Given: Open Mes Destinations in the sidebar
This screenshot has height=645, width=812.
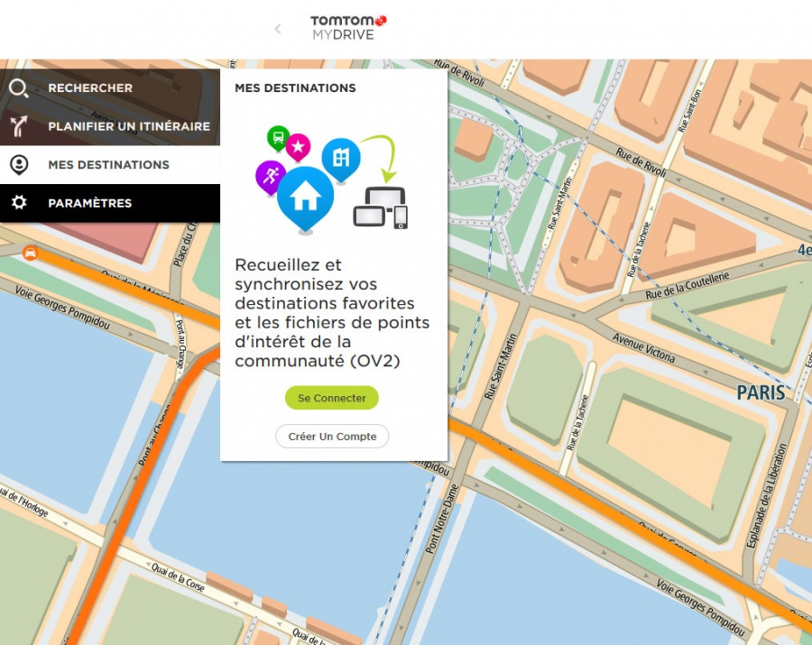Looking at the screenshot, I should tap(110, 164).
